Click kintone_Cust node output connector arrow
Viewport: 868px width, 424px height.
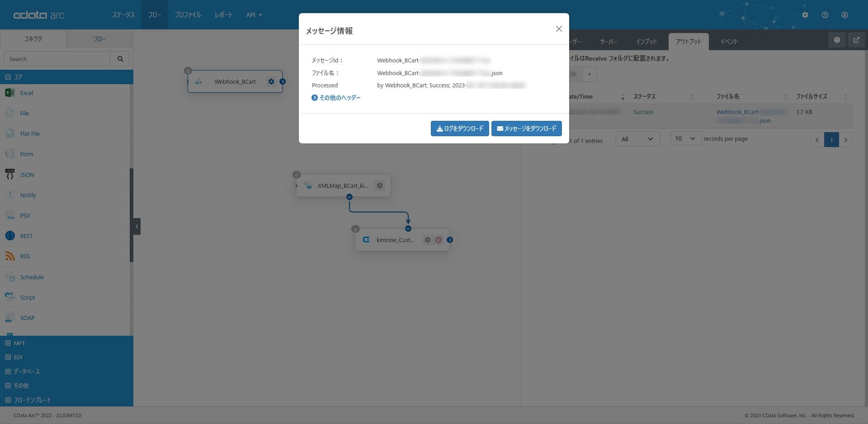pyautogui.click(x=450, y=240)
